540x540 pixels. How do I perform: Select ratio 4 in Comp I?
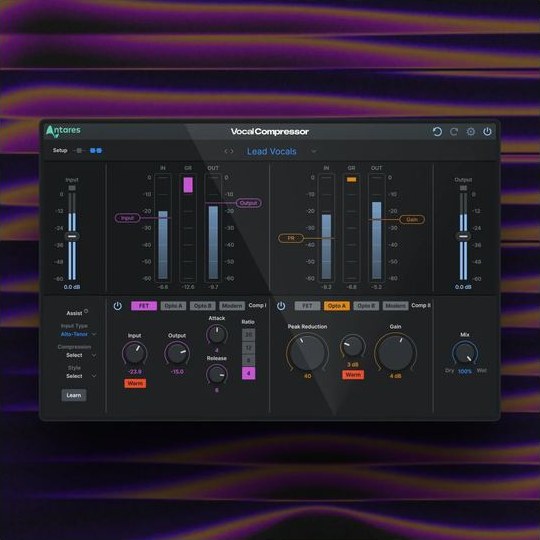(x=249, y=373)
